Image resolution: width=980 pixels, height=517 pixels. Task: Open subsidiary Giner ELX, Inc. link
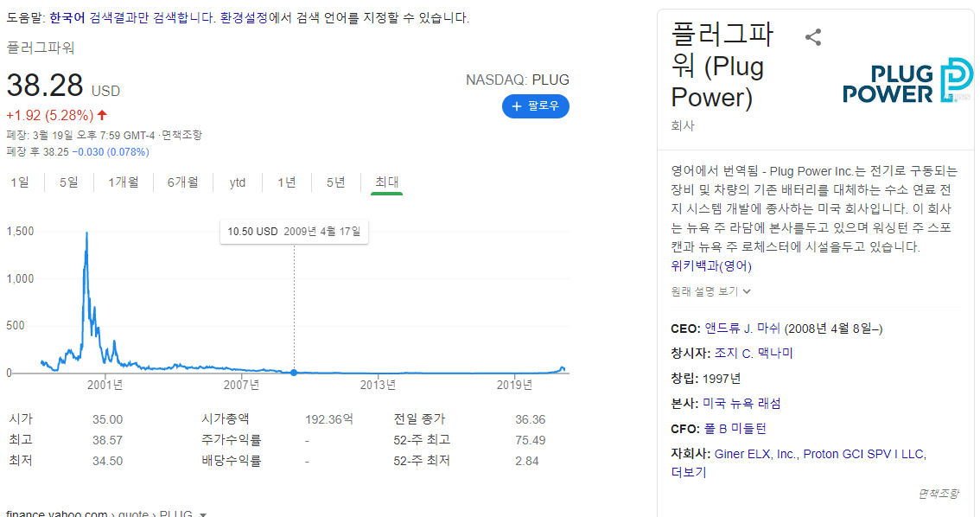pos(755,454)
